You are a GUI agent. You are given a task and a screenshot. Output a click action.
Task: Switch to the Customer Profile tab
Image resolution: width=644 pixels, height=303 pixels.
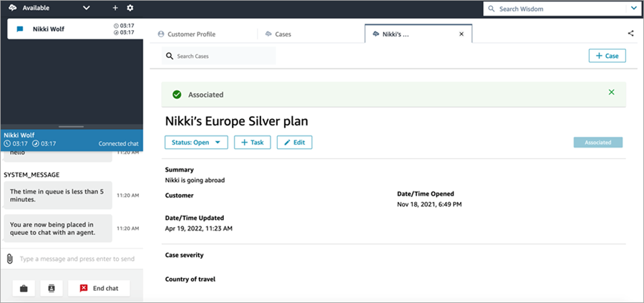coord(187,34)
